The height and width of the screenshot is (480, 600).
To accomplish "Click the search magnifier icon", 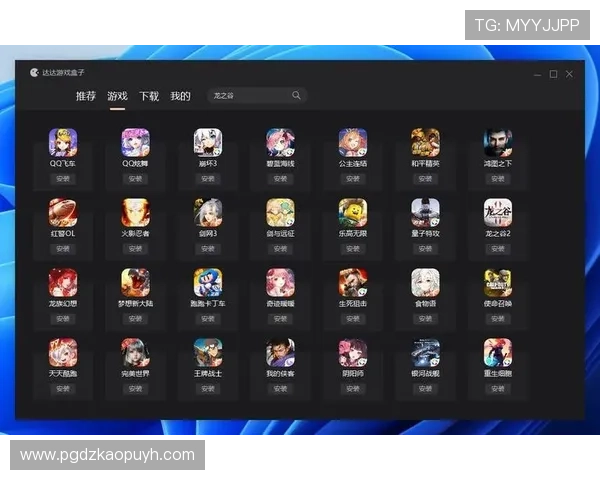I will coord(296,95).
